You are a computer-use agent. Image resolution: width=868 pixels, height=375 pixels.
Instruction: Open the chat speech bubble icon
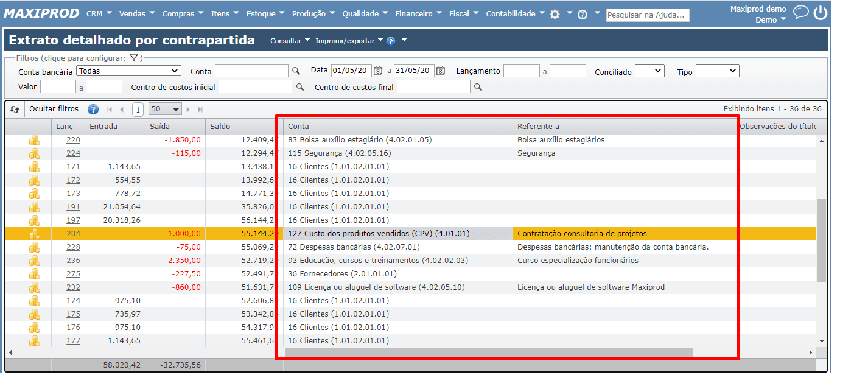click(800, 13)
